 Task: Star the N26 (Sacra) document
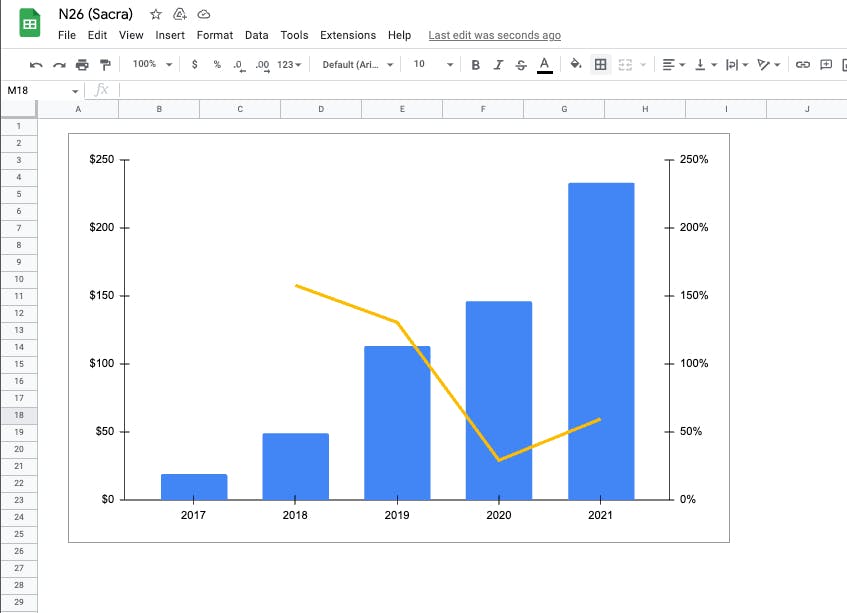[156, 14]
